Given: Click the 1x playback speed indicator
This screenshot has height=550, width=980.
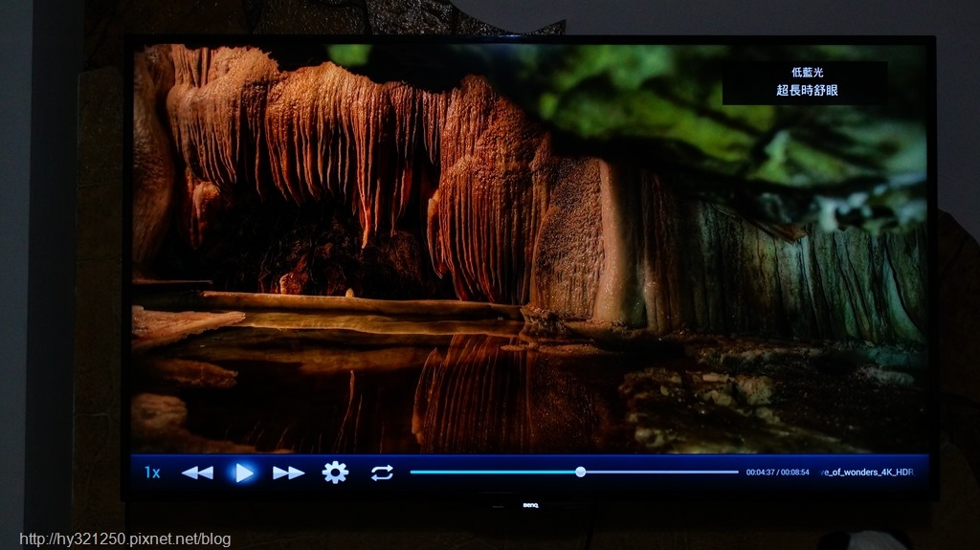Looking at the screenshot, I should click(x=152, y=473).
